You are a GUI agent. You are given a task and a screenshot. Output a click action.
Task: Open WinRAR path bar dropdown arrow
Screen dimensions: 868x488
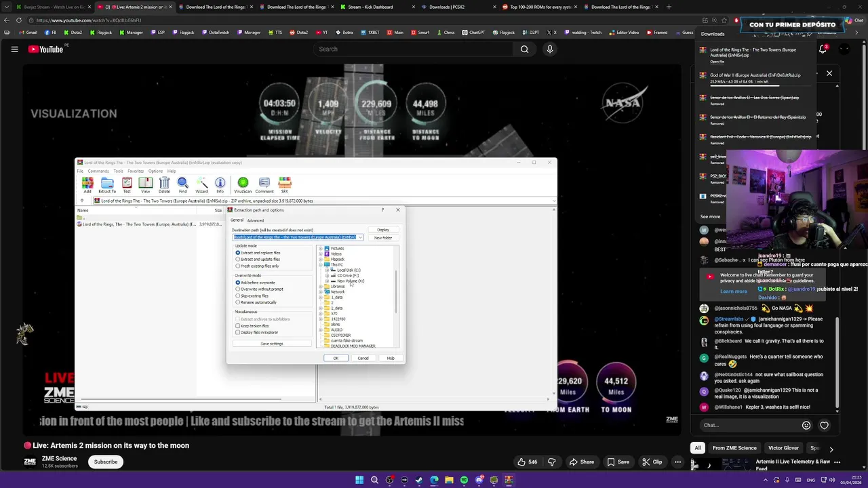(x=553, y=201)
